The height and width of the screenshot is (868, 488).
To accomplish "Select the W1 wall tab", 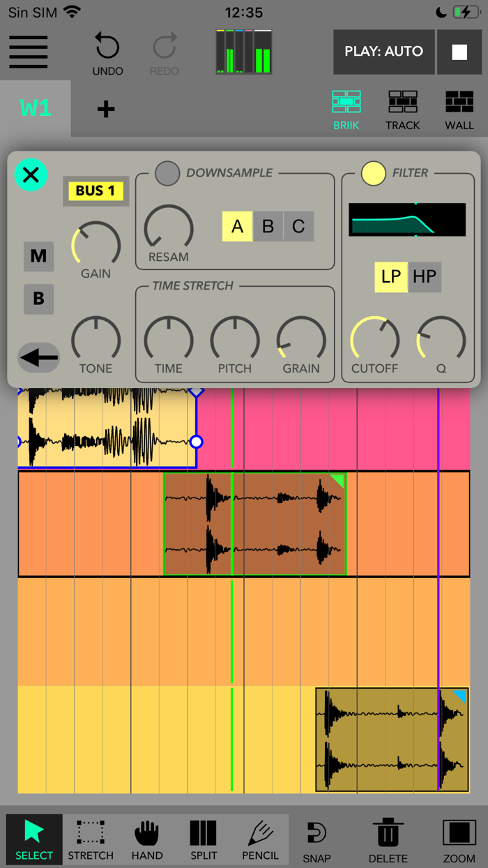I will (x=36, y=108).
